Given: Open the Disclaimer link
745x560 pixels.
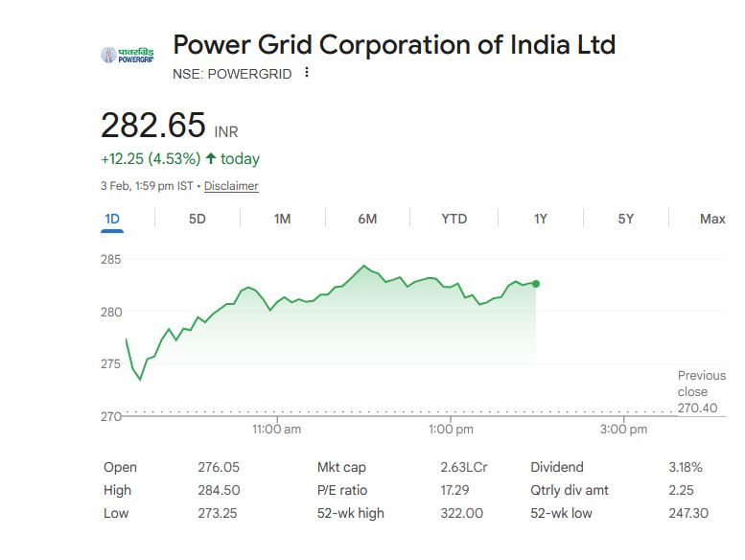Looking at the screenshot, I should pos(231,186).
